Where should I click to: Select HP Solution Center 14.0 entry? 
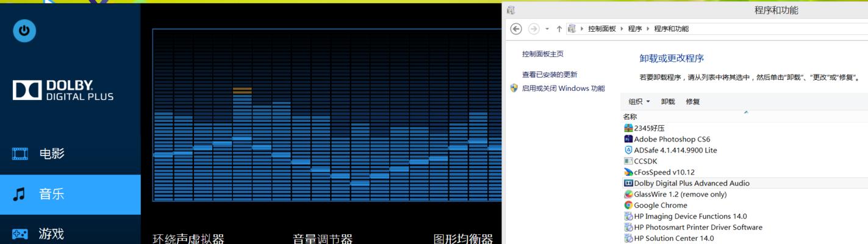tap(674, 238)
